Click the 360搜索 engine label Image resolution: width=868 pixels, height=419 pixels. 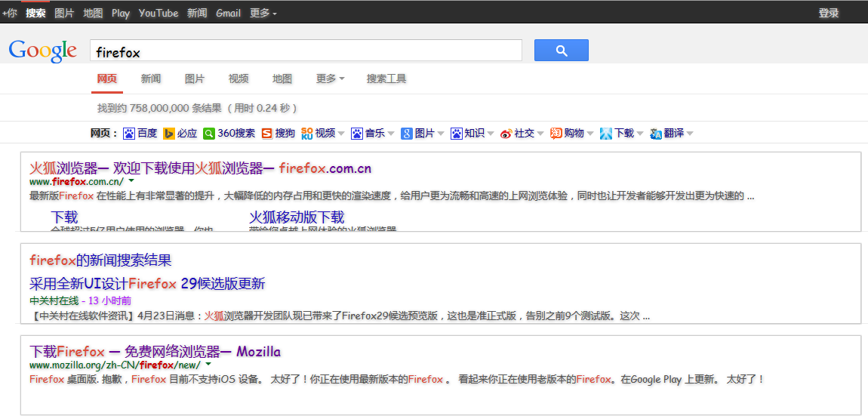tap(236, 134)
